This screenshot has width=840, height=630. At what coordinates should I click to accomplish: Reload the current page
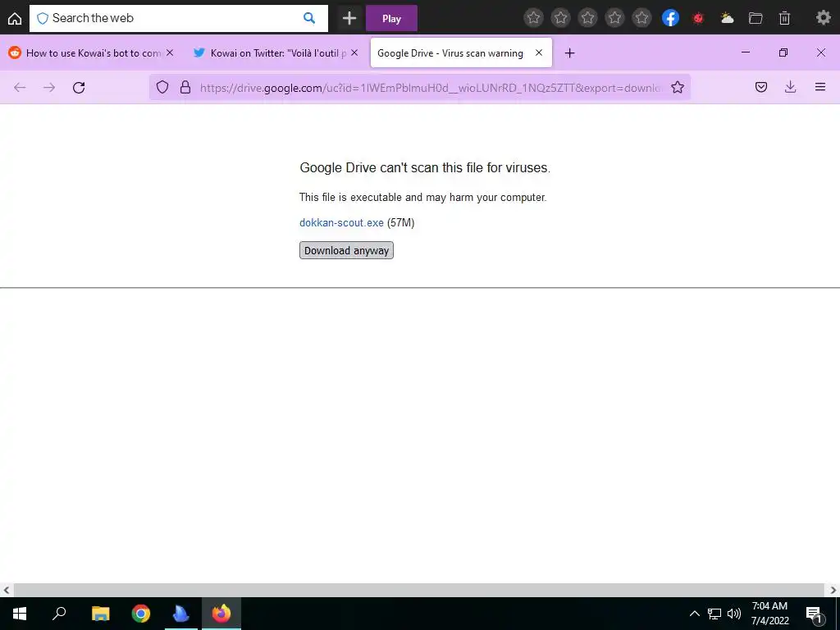[79, 87]
